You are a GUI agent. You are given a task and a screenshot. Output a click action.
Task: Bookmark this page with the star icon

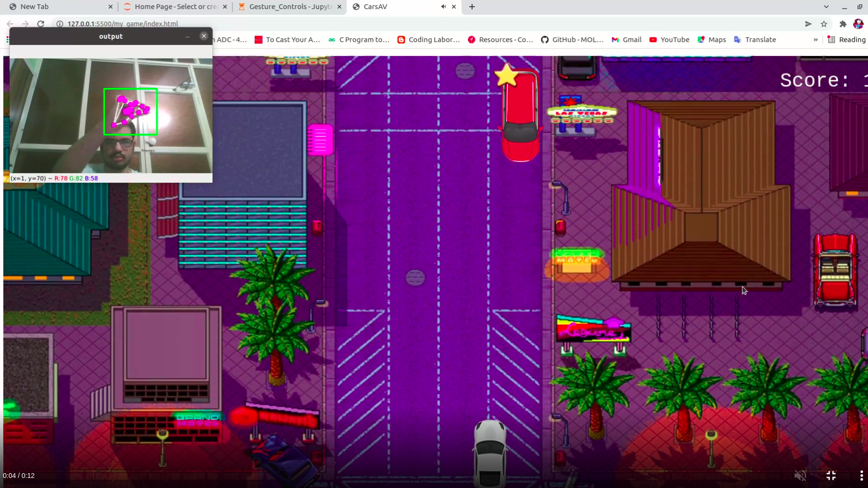coord(824,23)
